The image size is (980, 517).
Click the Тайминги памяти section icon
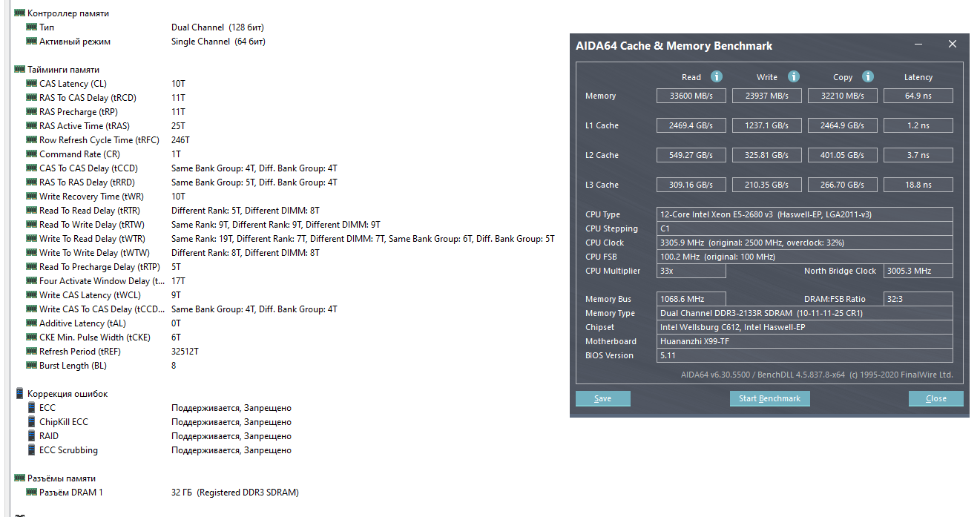click(x=19, y=70)
